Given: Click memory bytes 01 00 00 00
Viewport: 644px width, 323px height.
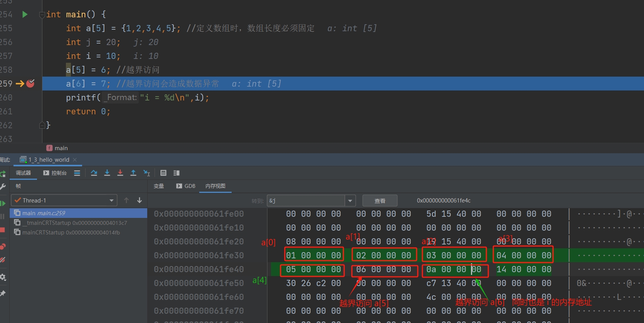Looking at the screenshot, I should tap(313, 255).
